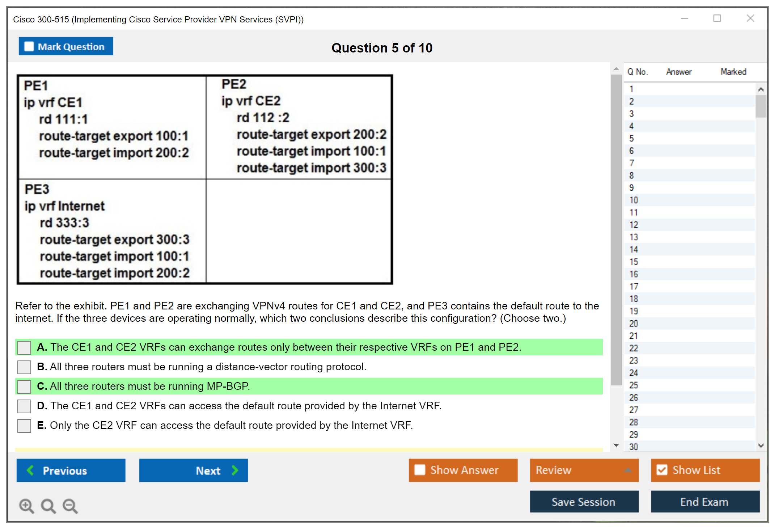Click the reset zoom magnifier icon
778x532 pixels.
48,506
